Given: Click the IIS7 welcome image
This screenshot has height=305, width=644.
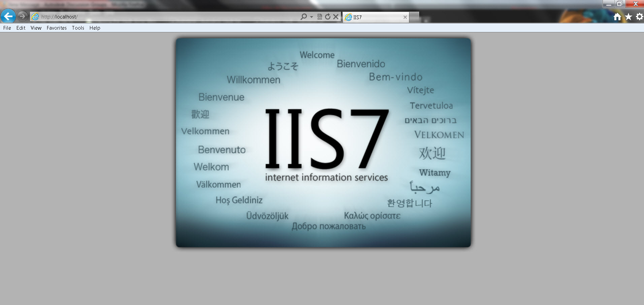Looking at the screenshot, I should pos(323,143).
